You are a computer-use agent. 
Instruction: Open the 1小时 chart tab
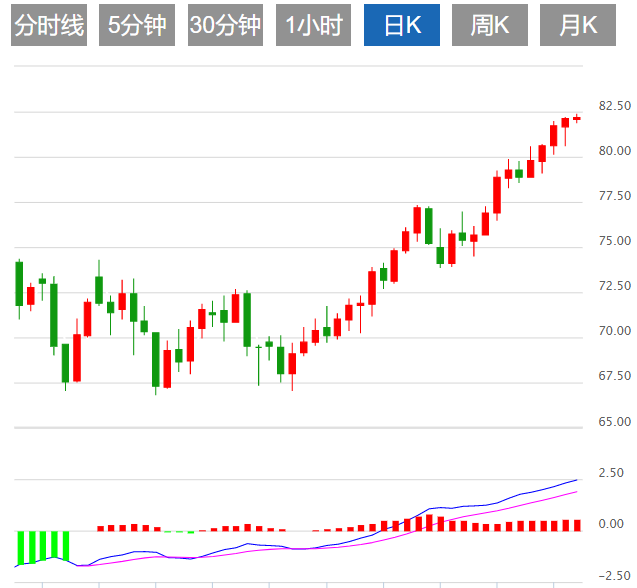point(313,25)
